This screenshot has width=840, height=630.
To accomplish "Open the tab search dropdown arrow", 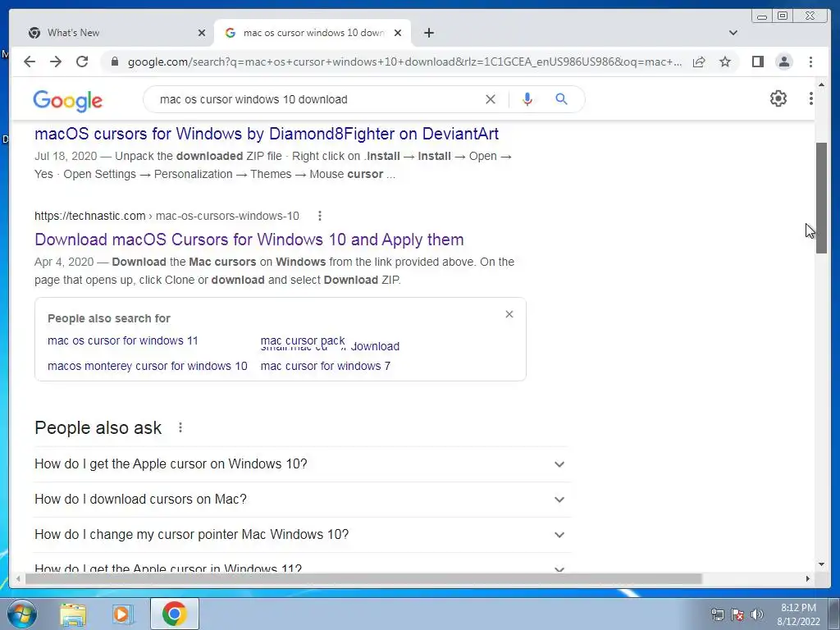I will (x=733, y=33).
